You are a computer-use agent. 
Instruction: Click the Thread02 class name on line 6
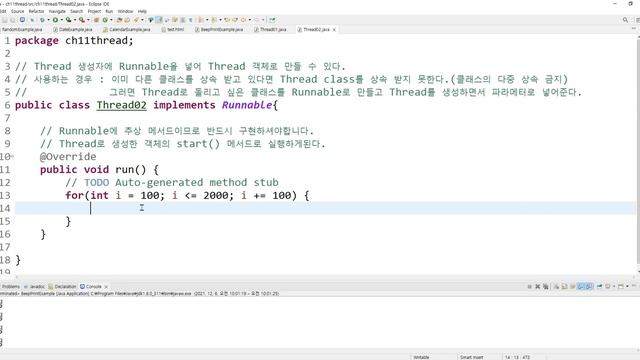pyautogui.click(x=121, y=105)
